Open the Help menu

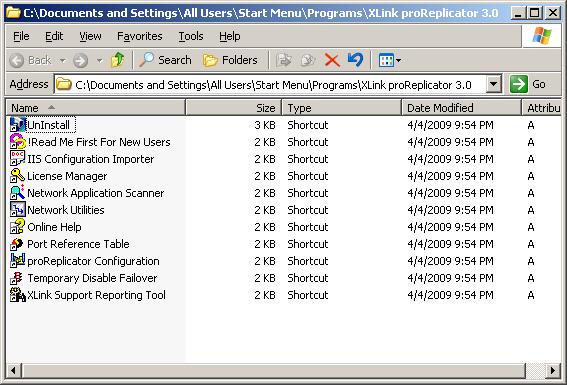pyautogui.click(x=230, y=36)
